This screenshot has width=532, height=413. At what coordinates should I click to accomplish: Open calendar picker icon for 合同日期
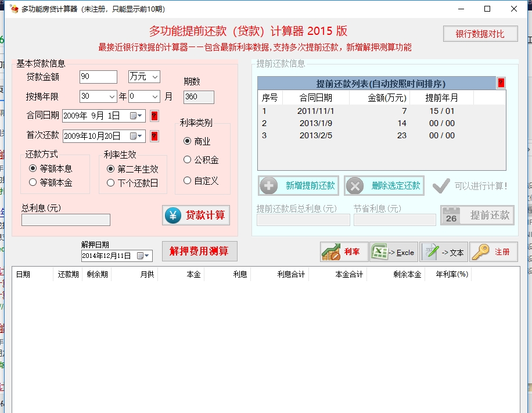tap(136, 116)
